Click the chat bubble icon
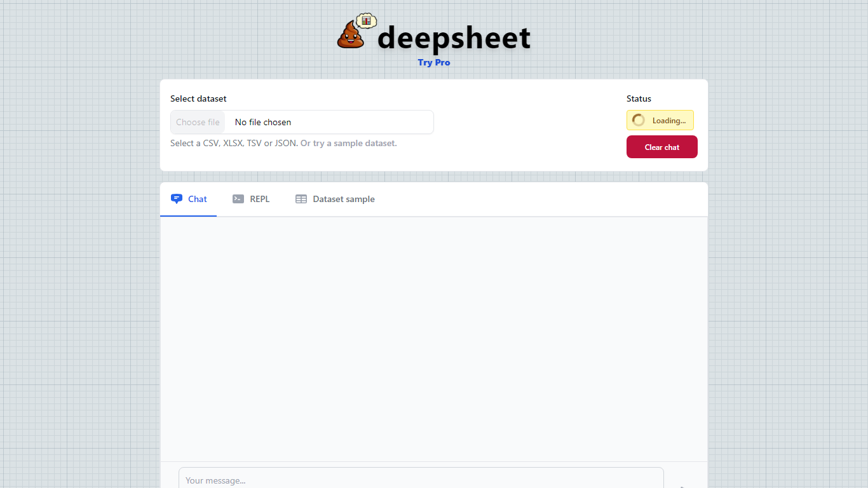Screen dimensions: 868x488 [177, 199]
